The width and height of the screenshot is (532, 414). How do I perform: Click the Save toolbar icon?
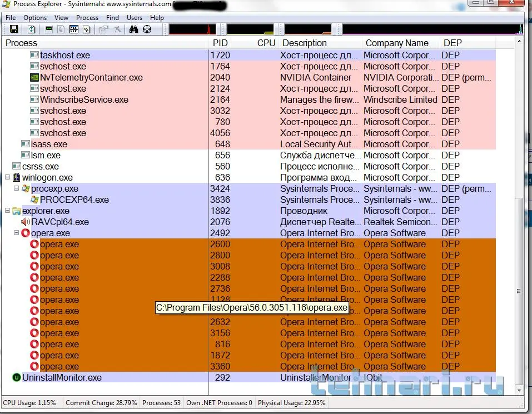click(14, 29)
